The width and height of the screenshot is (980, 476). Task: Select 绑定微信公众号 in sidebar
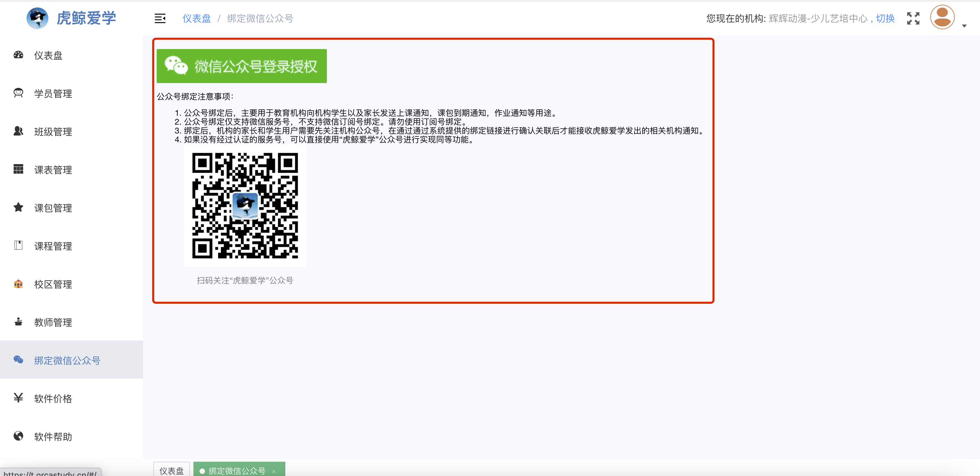click(72, 360)
